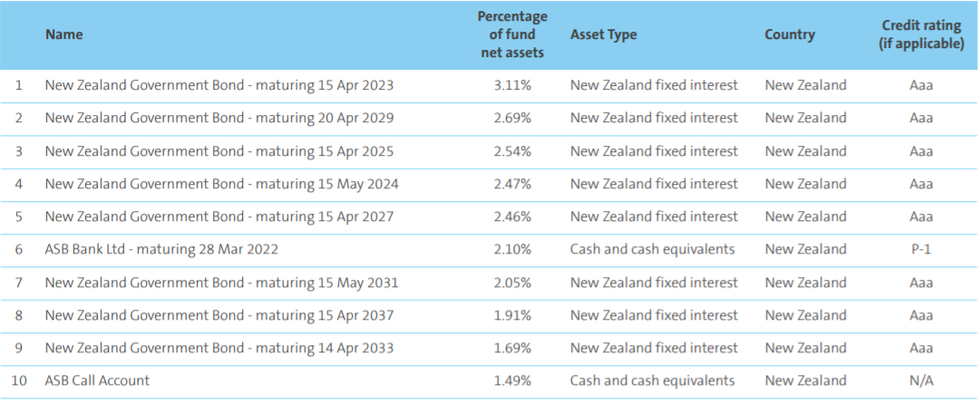
Task: Click the bond maturing 15 May 2031
Action: (x=221, y=283)
